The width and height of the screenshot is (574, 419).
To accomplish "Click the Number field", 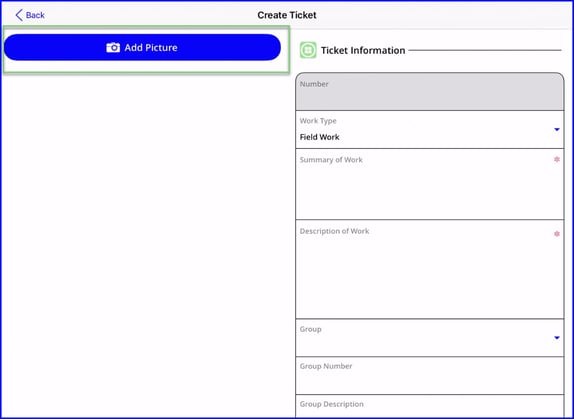I will pos(430,91).
